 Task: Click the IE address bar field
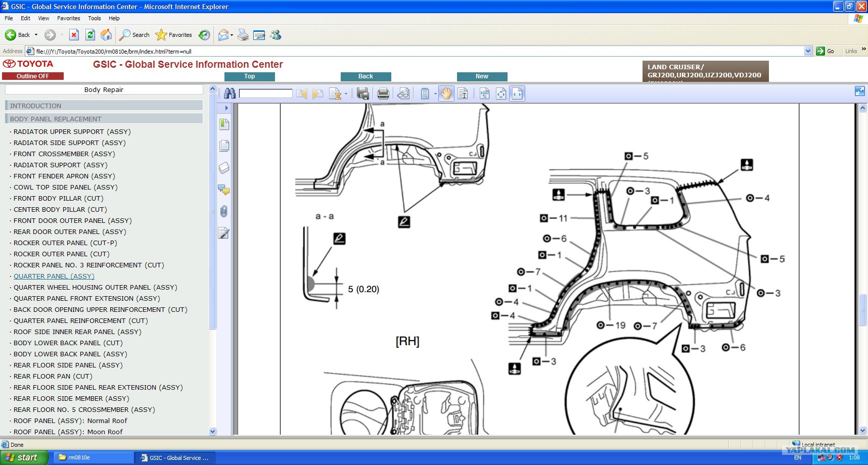coord(419,51)
